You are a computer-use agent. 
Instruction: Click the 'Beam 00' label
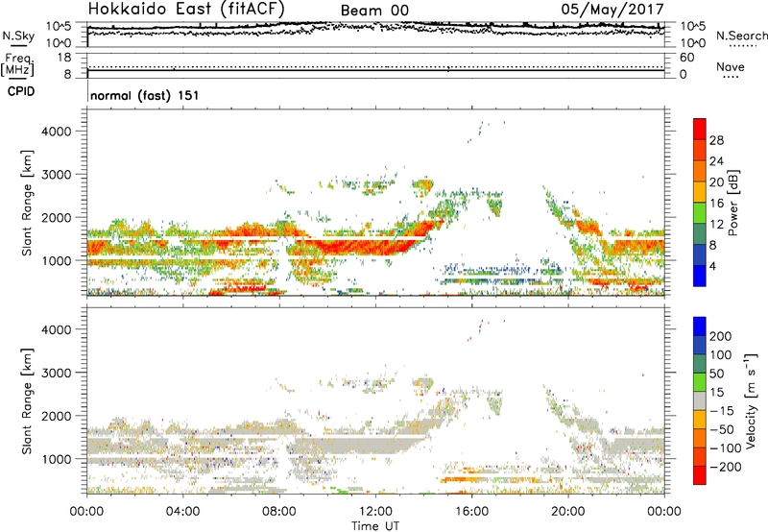pyautogui.click(x=374, y=11)
